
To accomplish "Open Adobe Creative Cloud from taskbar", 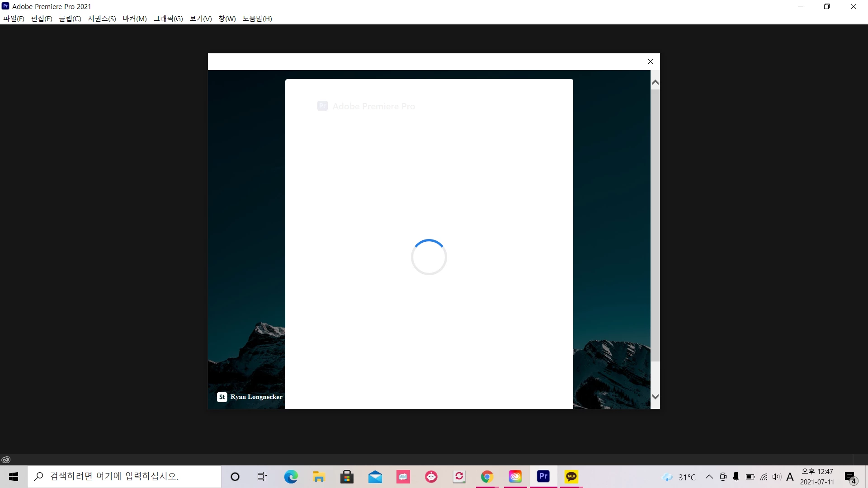I will [x=515, y=477].
